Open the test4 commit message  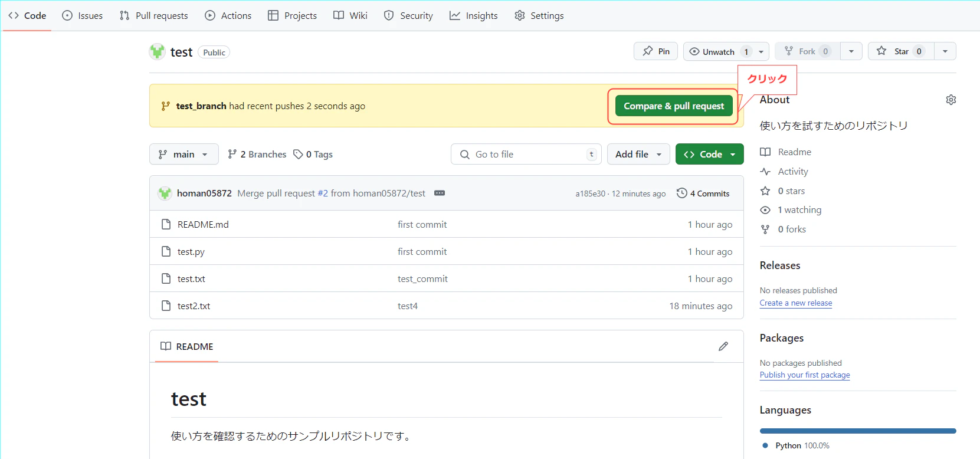pos(408,306)
